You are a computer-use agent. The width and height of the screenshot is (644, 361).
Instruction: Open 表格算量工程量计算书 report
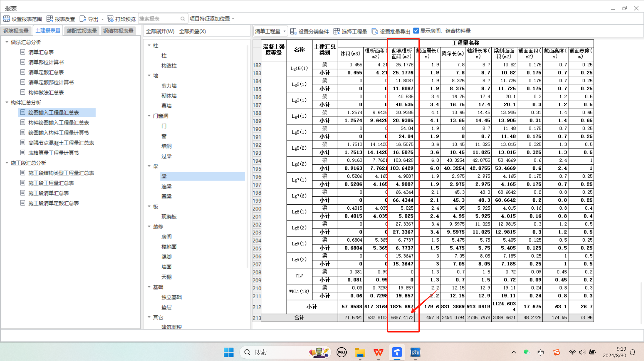point(54,153)
